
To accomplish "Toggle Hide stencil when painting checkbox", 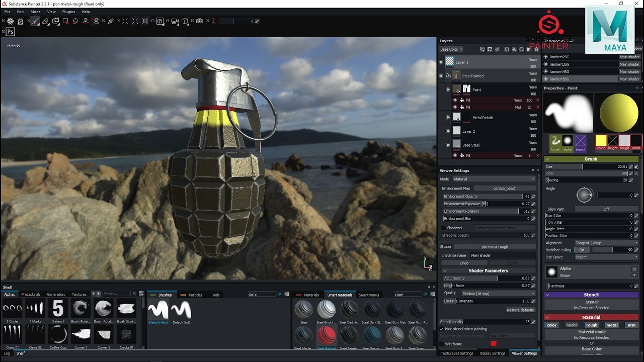I will pos(442,329).
